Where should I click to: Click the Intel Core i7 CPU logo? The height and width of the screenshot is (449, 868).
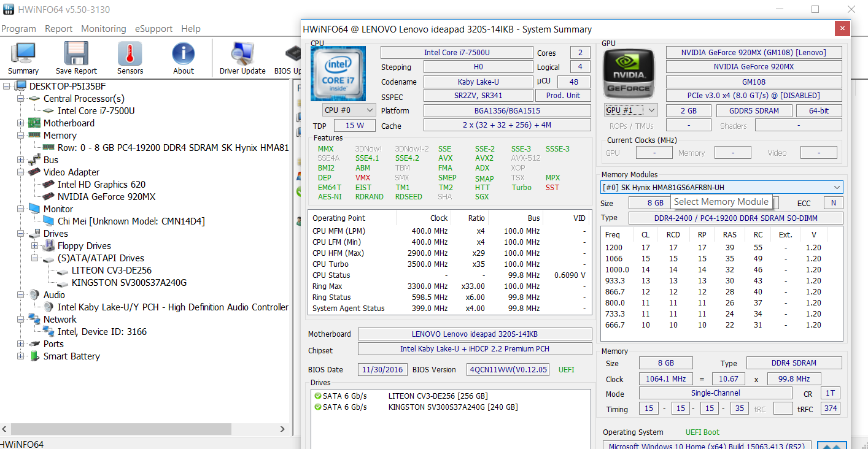(x=338, y=73)
